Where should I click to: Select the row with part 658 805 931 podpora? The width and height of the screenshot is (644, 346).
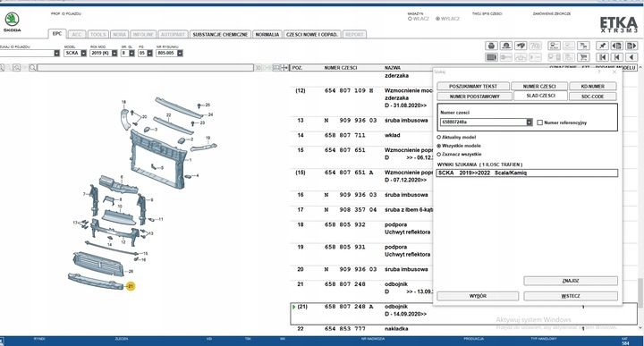(361, 250)
